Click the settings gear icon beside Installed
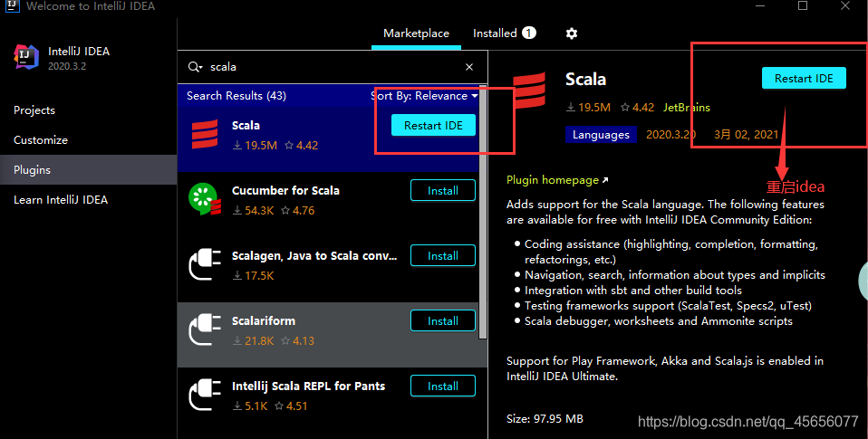 [x=572, y=33]
